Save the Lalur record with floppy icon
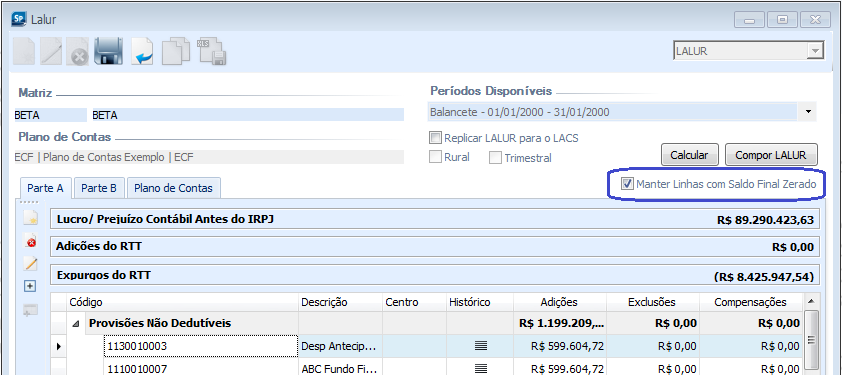This screenshot has width=843, height=378. pyautogui.click(x=109, y=52)
